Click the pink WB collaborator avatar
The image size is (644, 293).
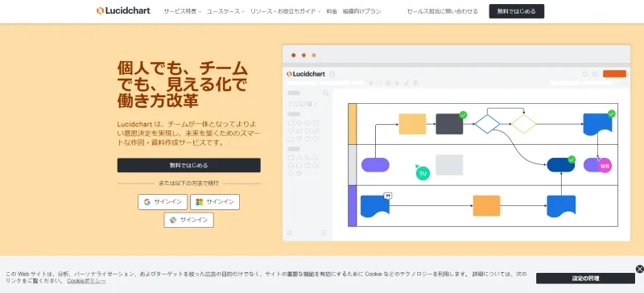tap(605, 166)
